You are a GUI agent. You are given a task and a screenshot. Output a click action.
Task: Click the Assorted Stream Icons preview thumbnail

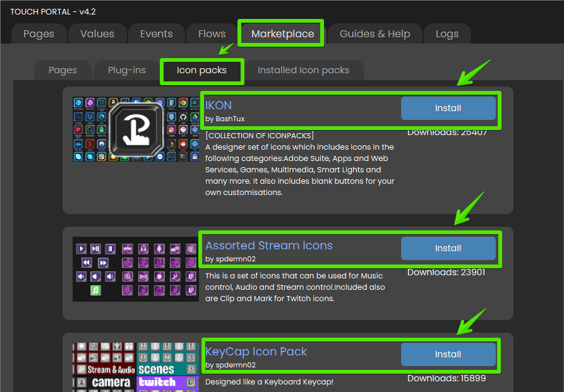136,269
